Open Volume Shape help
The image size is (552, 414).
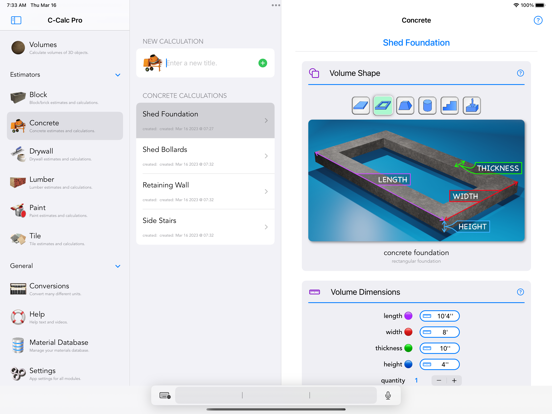tap(520, 73)
